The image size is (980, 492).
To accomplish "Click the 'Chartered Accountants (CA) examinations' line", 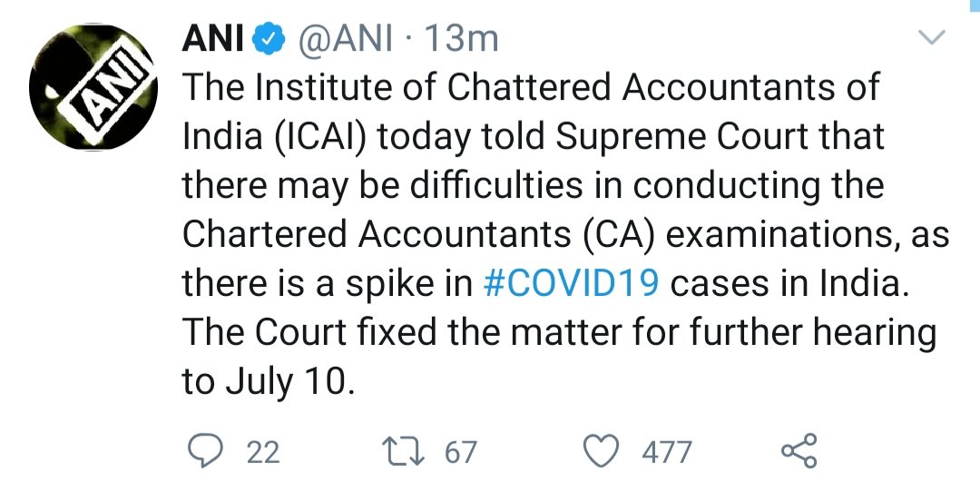I will click(565, 235).
